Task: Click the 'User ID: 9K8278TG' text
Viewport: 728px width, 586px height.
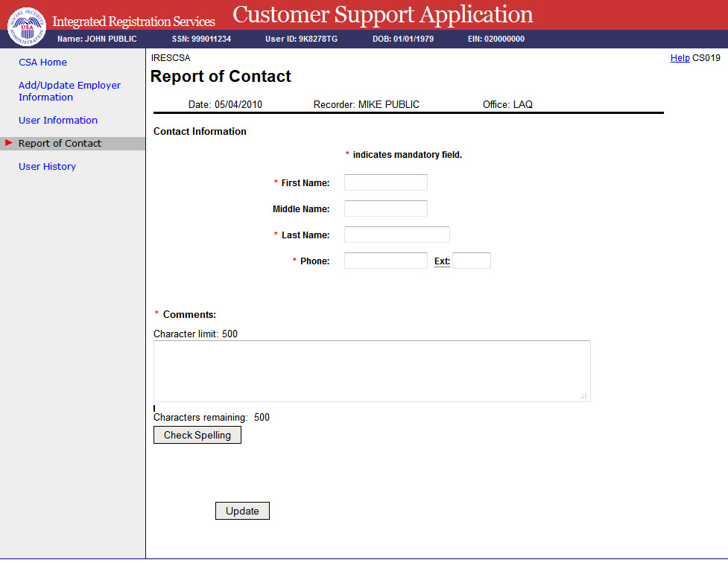Action: 301,39
